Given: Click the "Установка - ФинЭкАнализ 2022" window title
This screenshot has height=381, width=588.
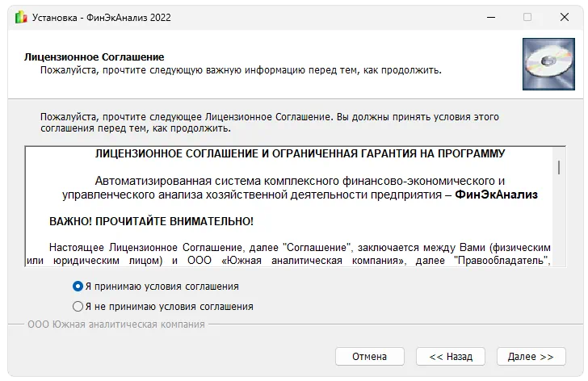Looking at the screenshot, I should coord(101,18).
